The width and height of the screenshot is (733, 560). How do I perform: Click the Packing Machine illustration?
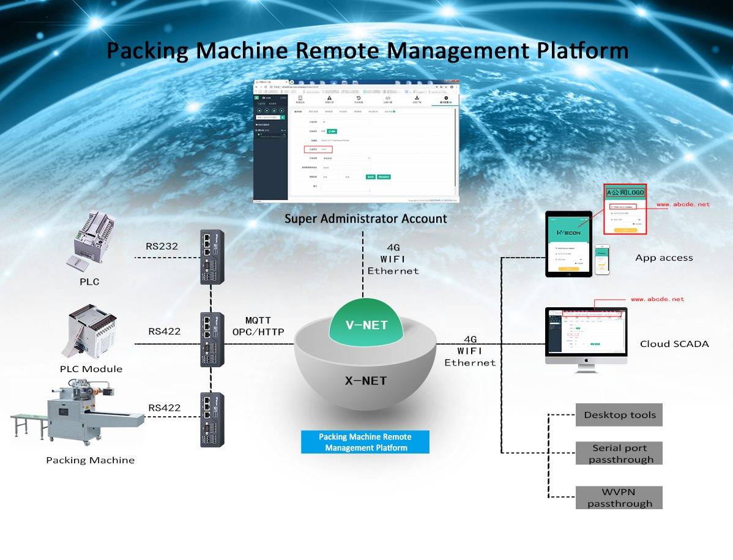[77, 413]
